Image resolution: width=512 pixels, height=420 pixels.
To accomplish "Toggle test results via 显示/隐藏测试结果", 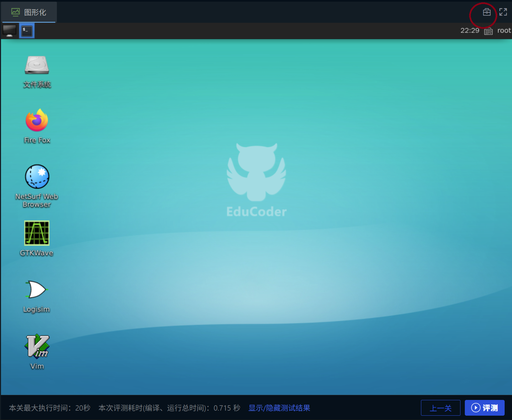I will tap(279, 408).
